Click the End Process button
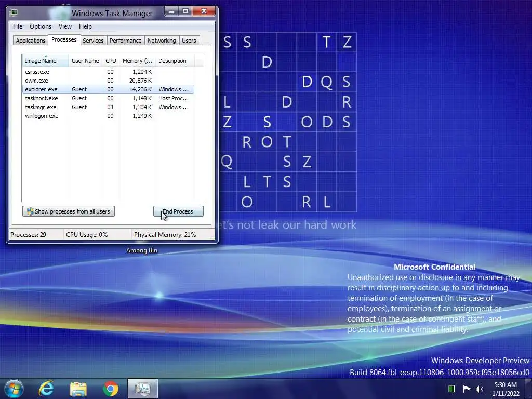This screenshot has height=399, width=532. (179, 211)
